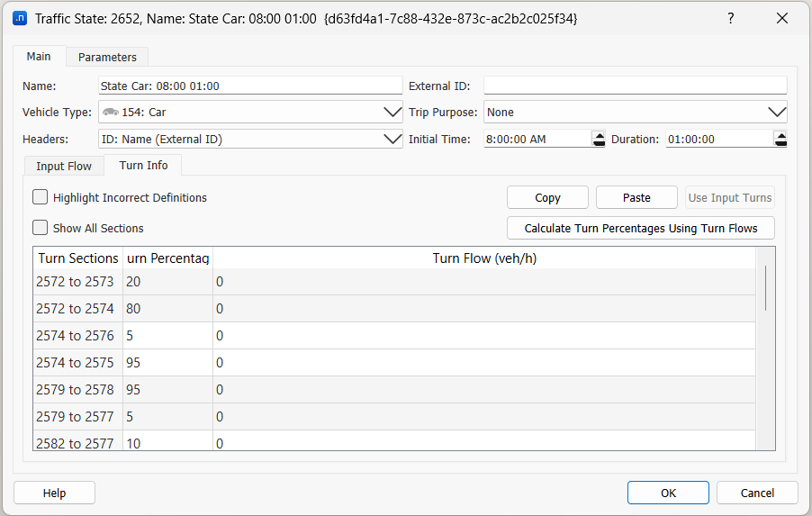Click the question mark help icon in title bar
The height and width of the screenshot is (516, 812).
click(x=730, y=18)
